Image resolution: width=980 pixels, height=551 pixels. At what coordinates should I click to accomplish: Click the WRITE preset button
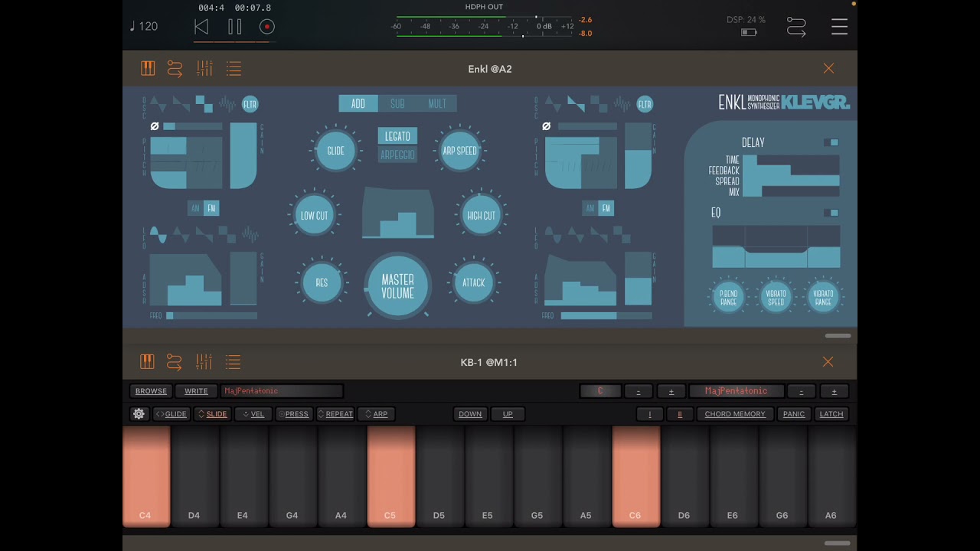[196, 391]
